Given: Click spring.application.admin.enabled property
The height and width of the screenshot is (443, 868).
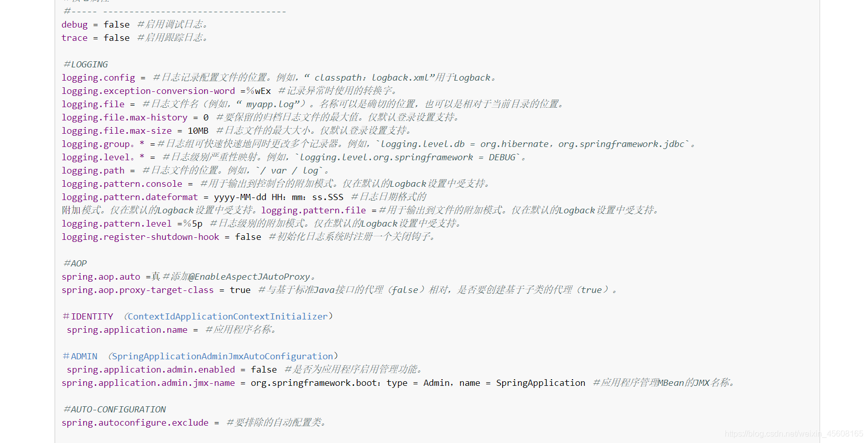Looking at the screenshot, I should pos(151,370).
